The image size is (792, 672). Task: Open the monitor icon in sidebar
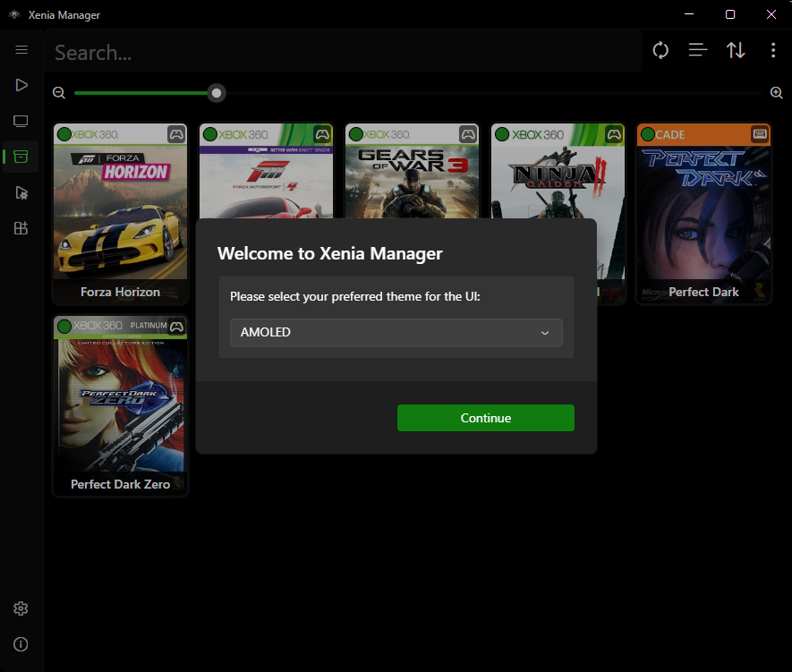pyautogui.click(x=21, y=121)
